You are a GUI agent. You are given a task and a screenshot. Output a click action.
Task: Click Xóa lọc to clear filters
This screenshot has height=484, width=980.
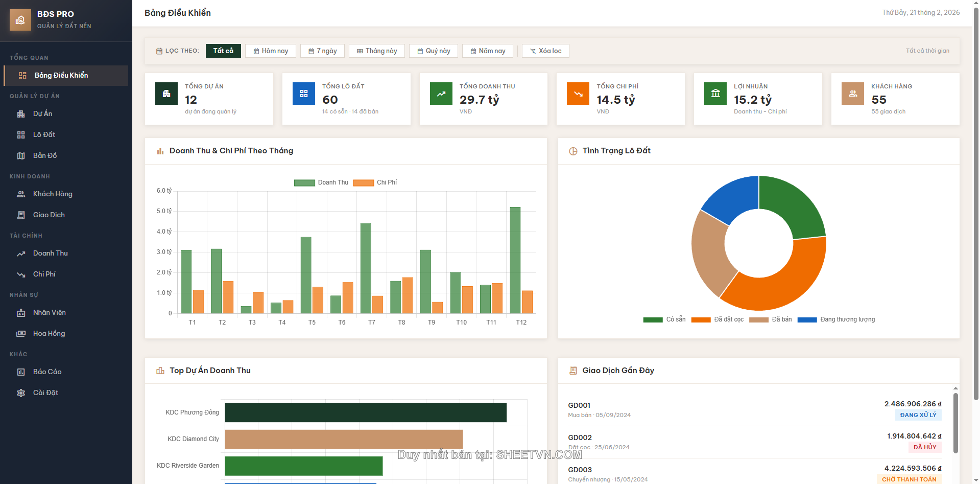[545, 51]
